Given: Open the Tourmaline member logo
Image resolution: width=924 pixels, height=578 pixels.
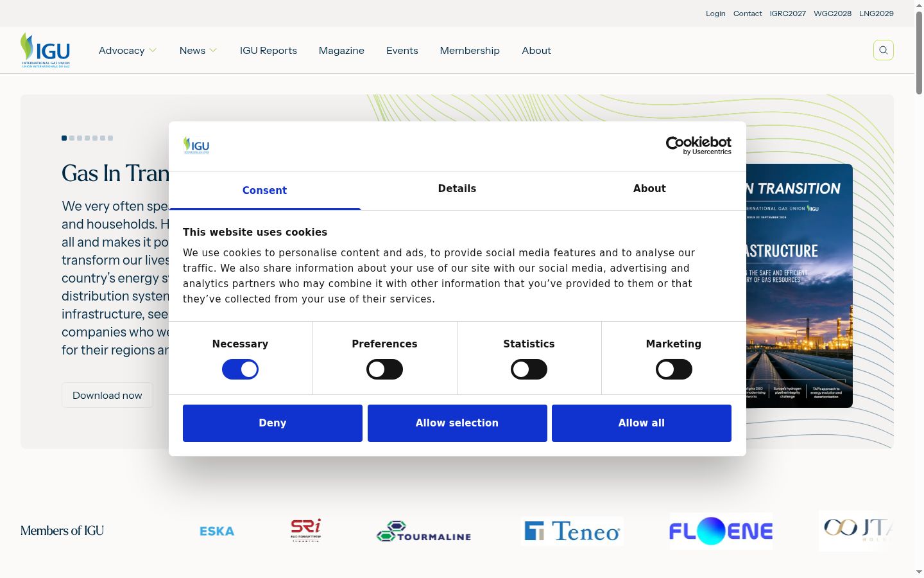Looking at the screenshot, I should [424, 531].
